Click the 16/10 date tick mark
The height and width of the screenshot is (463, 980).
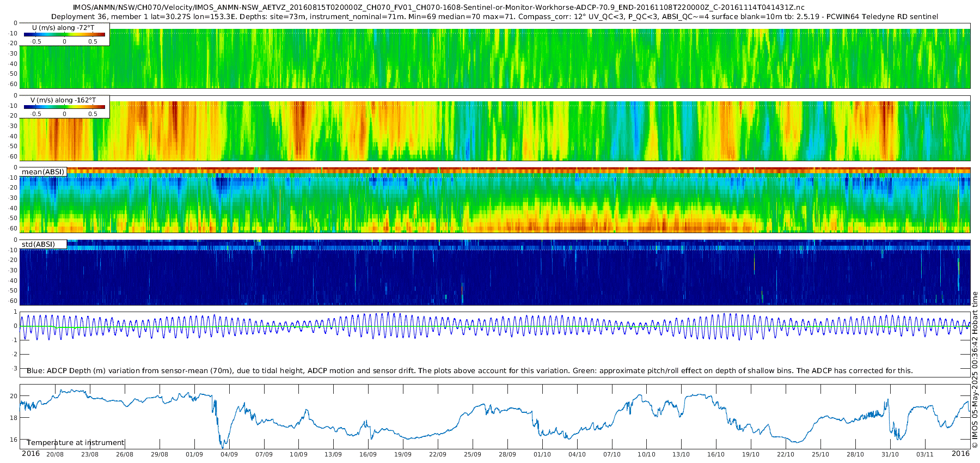pos(716,454)
